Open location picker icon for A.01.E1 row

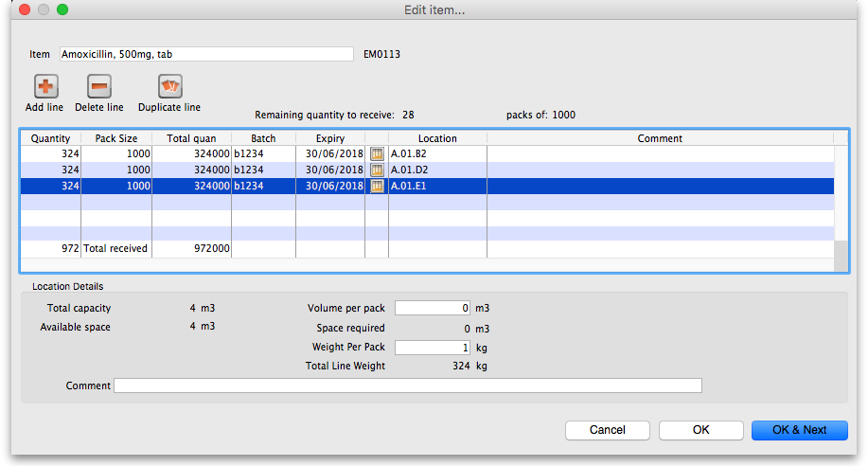click(x=377, y=186)
